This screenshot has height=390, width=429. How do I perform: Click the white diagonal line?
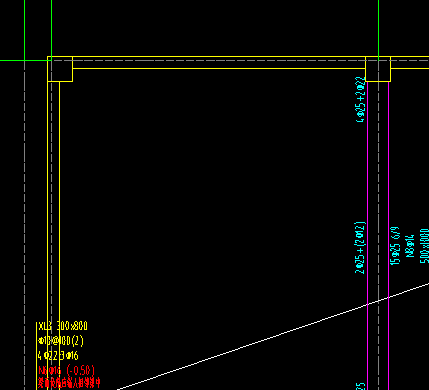[273, 336]
